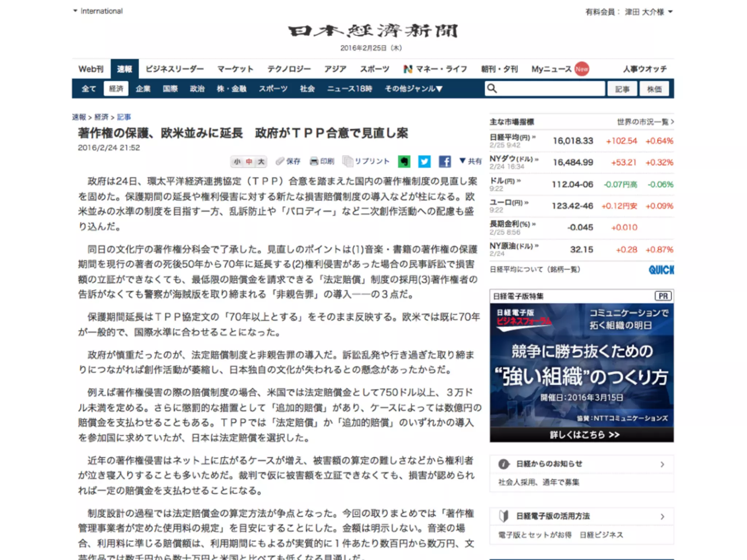
Task: Click 記事 search button
Action: click(x=622, y=89)
